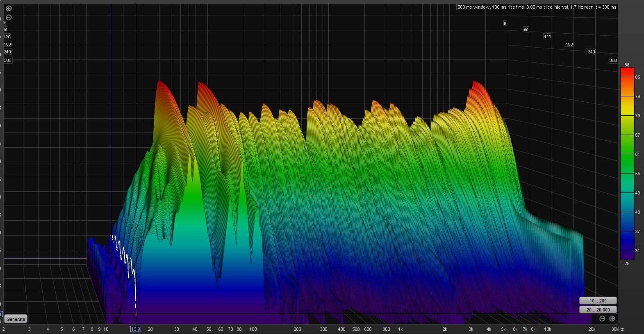
Task: Click the 300 time label at top left
Action: click(7, 60)
